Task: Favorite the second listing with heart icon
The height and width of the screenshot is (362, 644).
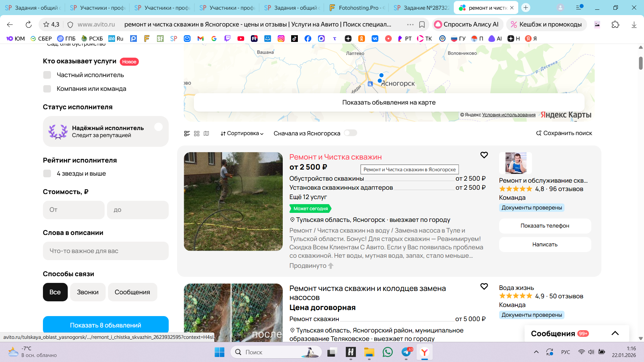Action: [484, 286]
